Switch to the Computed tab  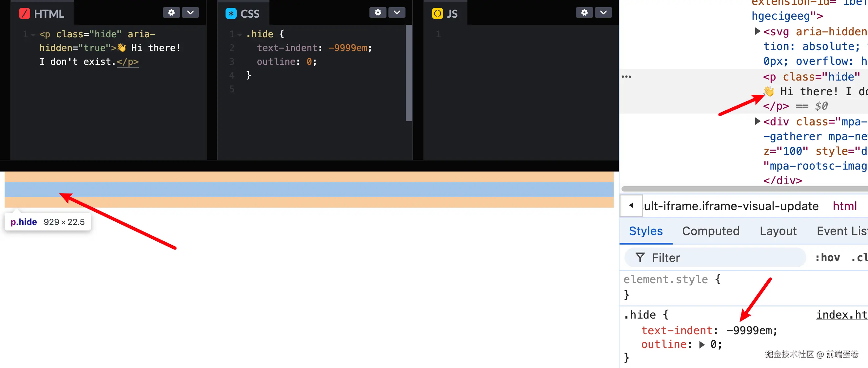tap(711, 231)
